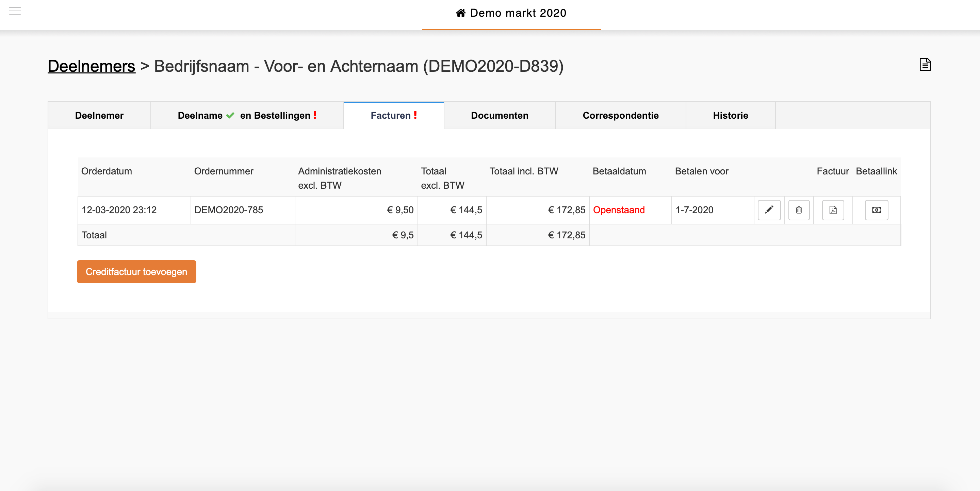Open the Documenten tab

click(500, 116)
